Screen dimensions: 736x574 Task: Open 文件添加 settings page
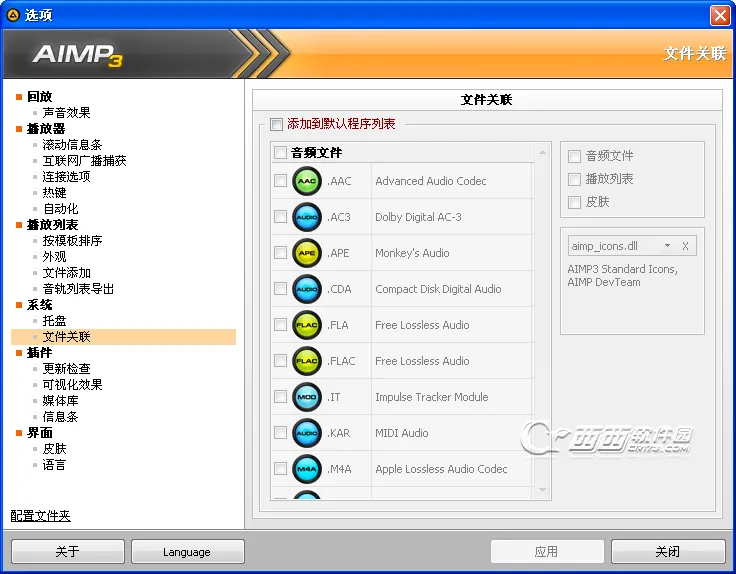click(66, 273)
